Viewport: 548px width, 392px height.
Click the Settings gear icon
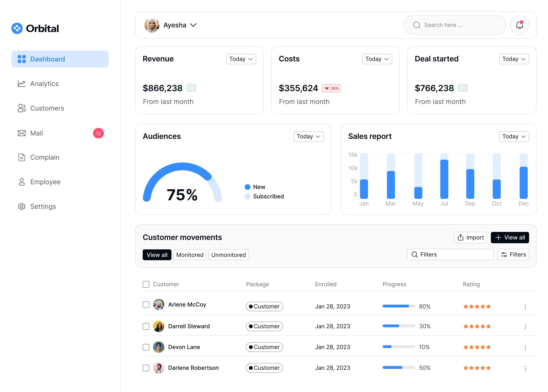[21, 206]
